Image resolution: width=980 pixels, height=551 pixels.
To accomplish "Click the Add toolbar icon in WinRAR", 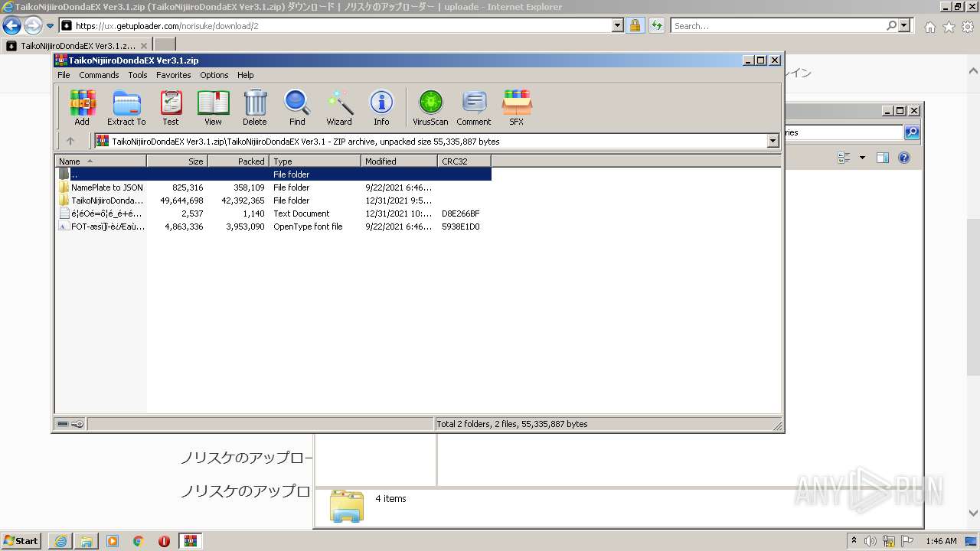I will (x=82, y=107).
